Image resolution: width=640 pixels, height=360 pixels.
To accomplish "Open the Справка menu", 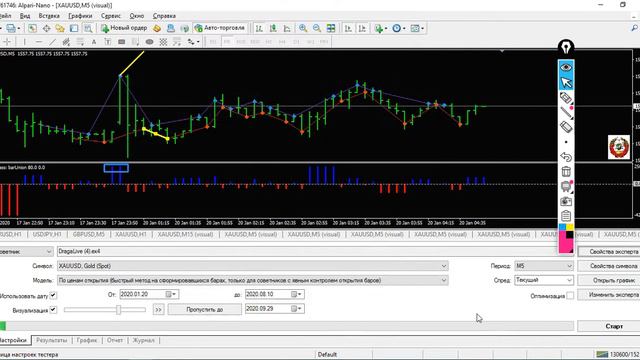I will [x=164, y=16].
